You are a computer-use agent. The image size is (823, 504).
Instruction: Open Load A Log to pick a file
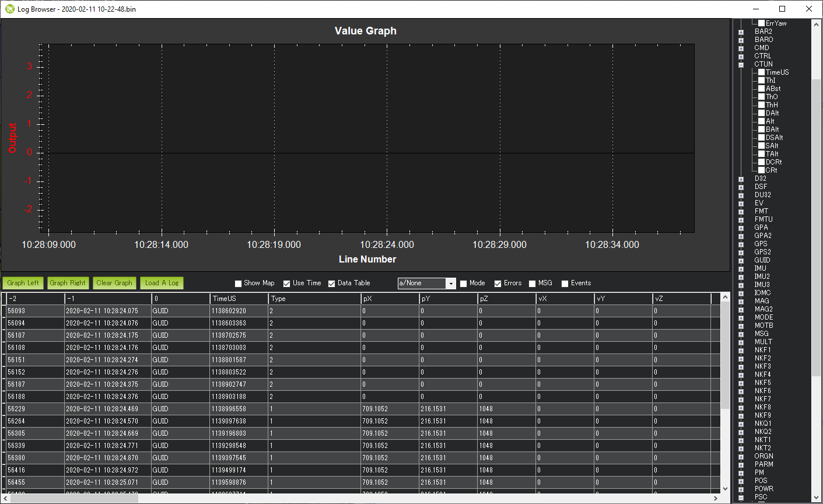click(162, 283)
